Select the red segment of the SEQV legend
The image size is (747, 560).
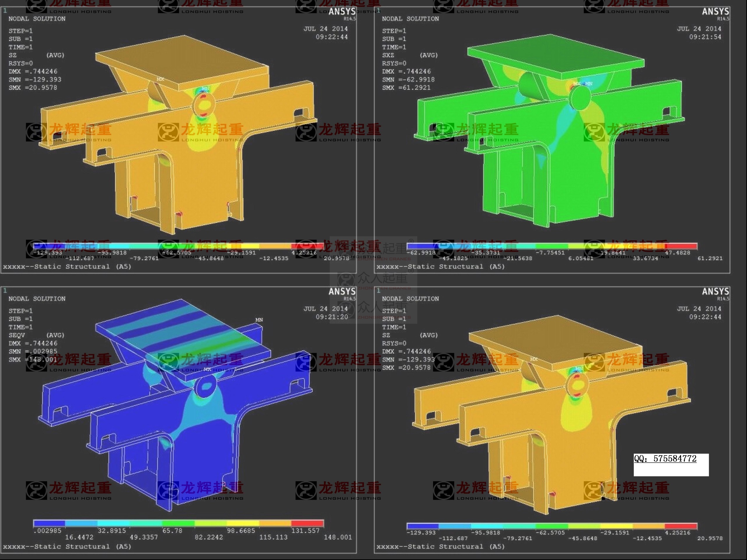click(x=307, y=523)
